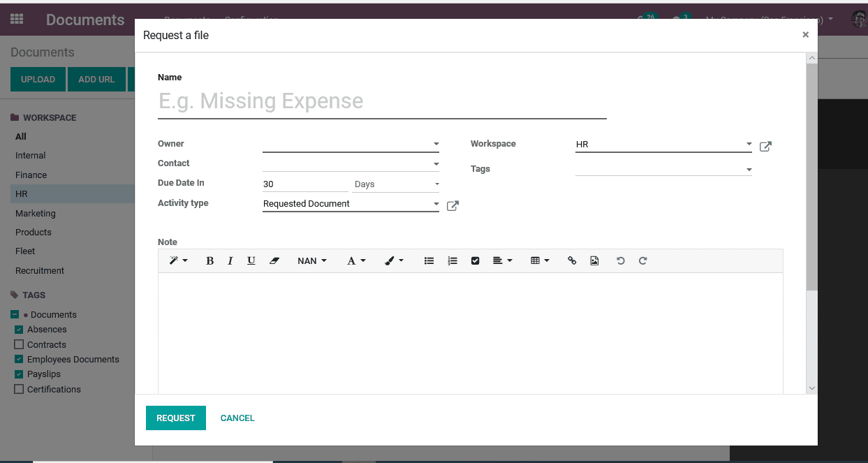Click the redo icon in the editor
The image size is (868, 463).
click(x=642, y=260)
